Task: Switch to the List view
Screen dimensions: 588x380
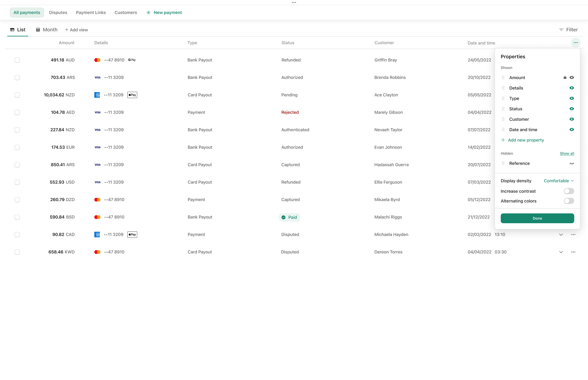Action: (x=18, y=30)
